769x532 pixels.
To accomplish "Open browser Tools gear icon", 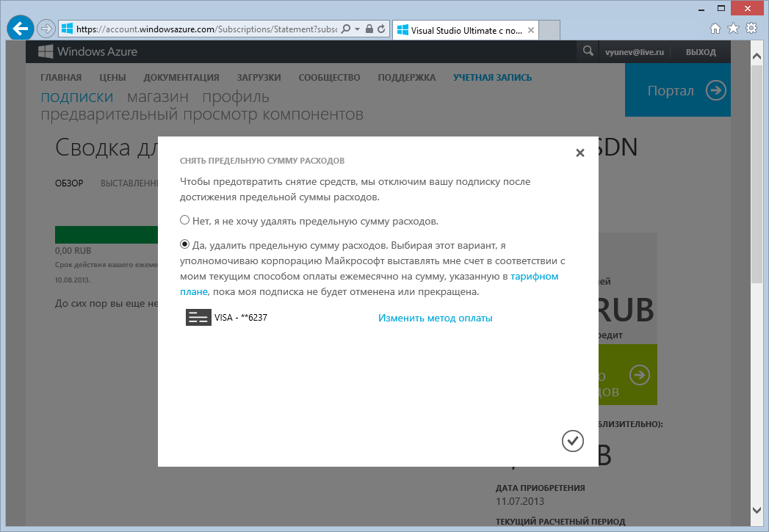I will coord(751,28).
